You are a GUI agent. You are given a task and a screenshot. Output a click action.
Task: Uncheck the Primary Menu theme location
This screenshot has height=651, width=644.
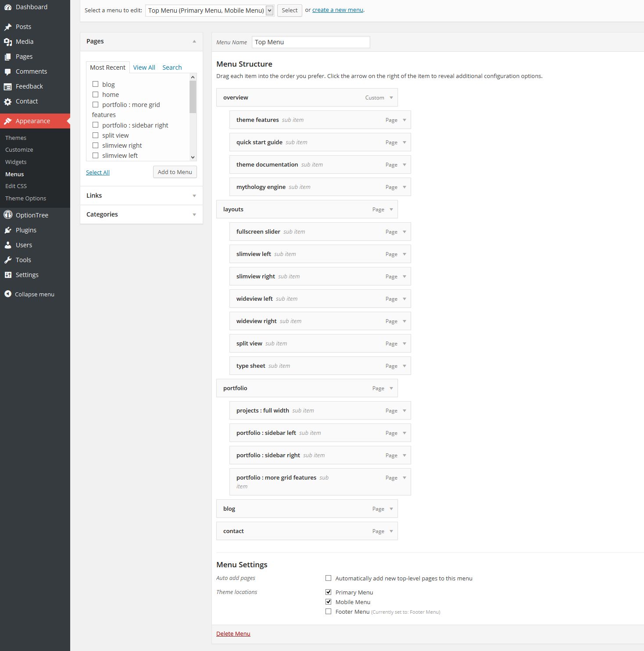[328, 592]
